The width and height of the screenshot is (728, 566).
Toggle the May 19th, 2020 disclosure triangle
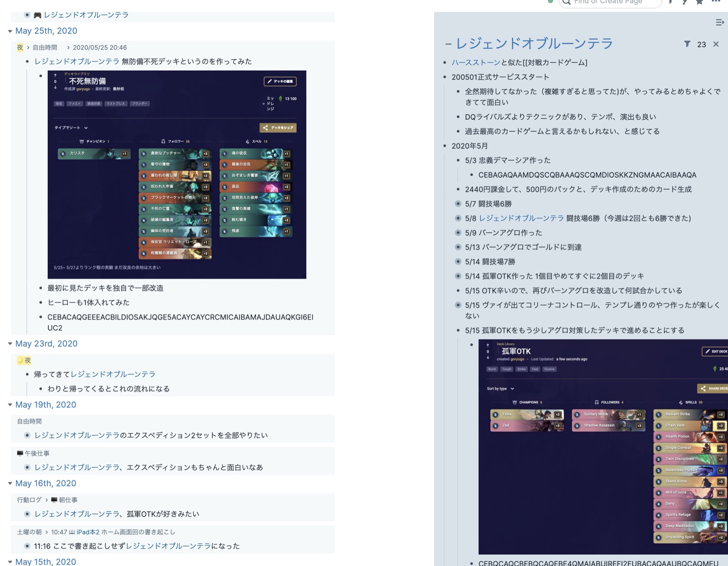tap(10, 405)
